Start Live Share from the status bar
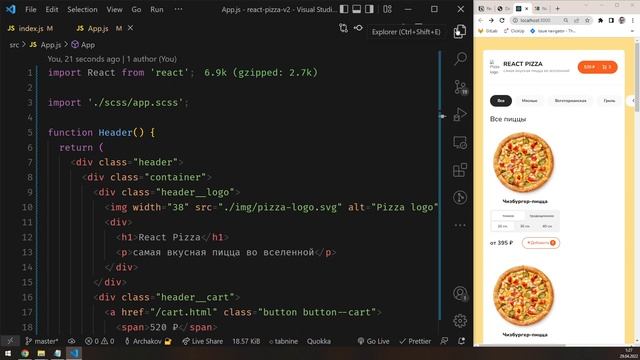Screen dimensions: 640x360 pos(202,341)
